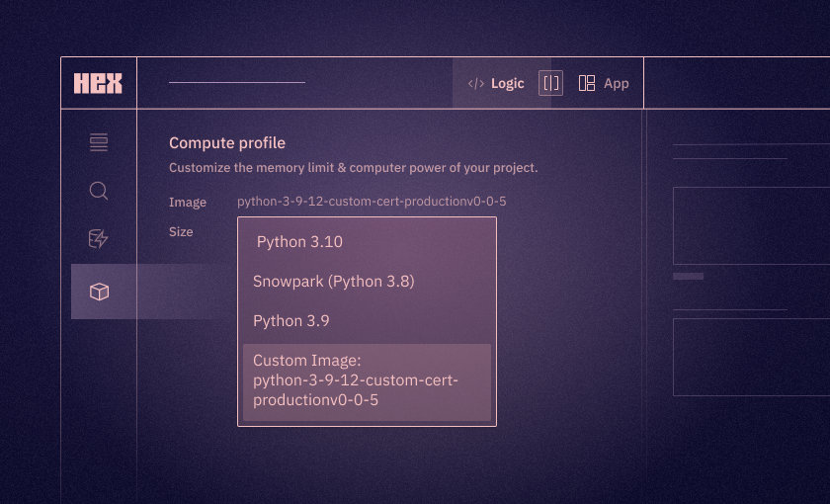Viewport: 830px width, 504px height.
Task: Click the current image value python-3-9-12-custom-cert-productionv0-0-5
Action: pyautogui.click(x=372, y=202)
